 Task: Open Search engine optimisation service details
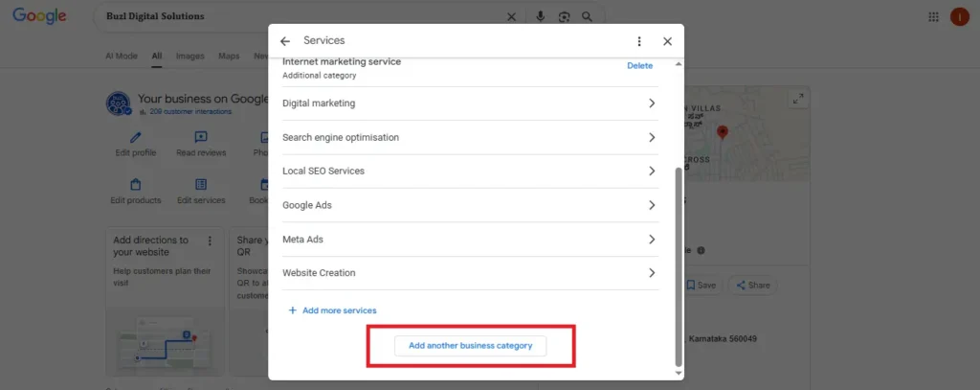click(x=470, y=137)
